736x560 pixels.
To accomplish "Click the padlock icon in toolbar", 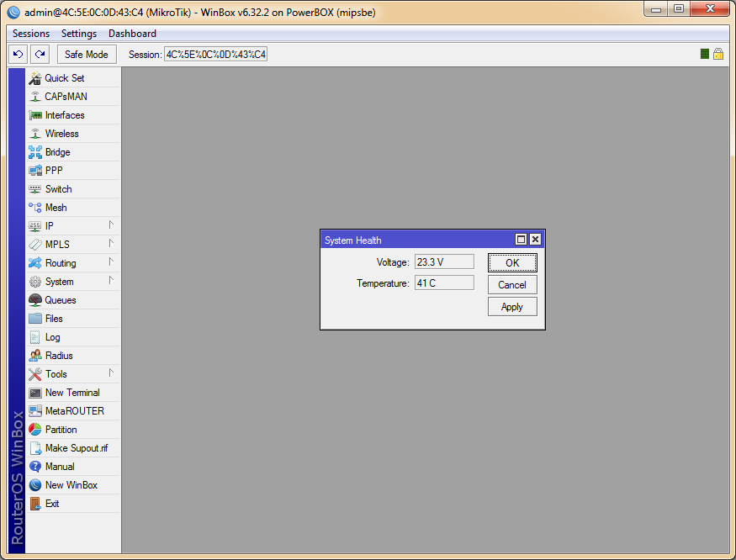I will 718,54.
